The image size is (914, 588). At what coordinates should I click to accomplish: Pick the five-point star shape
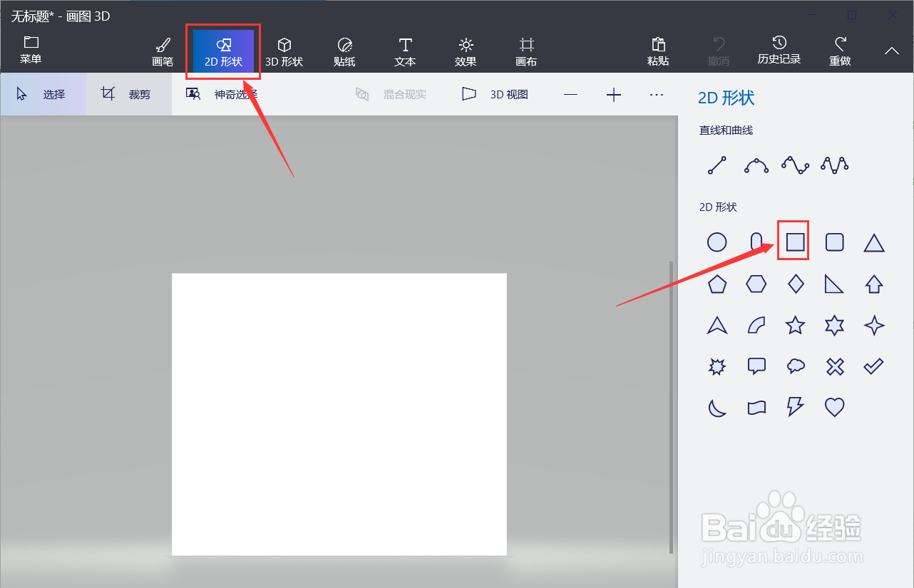[795, 326]
